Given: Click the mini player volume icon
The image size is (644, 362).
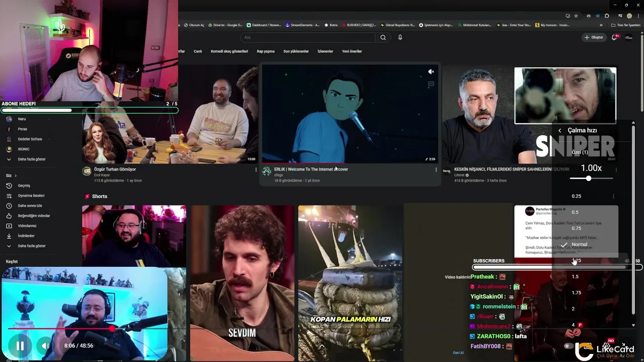Looking at the screenshot, I should pyautogui.click(x=45, y=346).
